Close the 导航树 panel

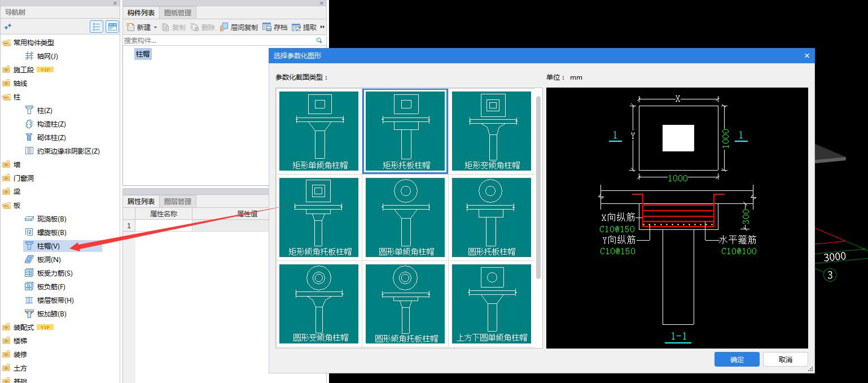pos(115,3)
